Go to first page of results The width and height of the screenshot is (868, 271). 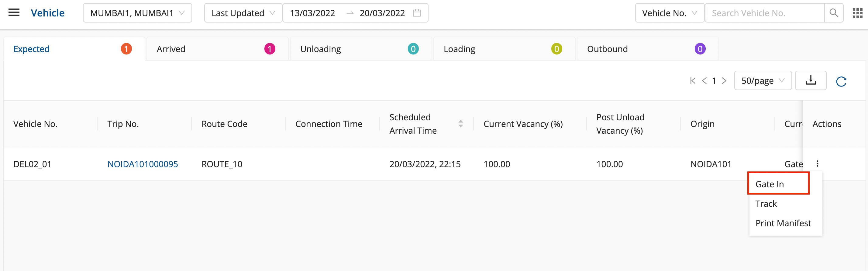(x=693, y=81)
